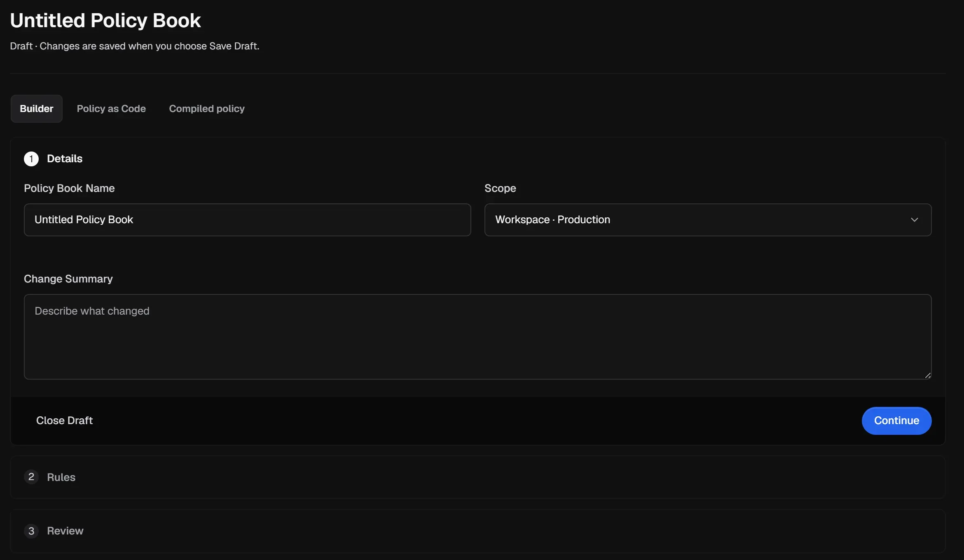Click the step 2 number badge
Image resolution: width=964 pixels, height=560 pixels.
[31, 477]
